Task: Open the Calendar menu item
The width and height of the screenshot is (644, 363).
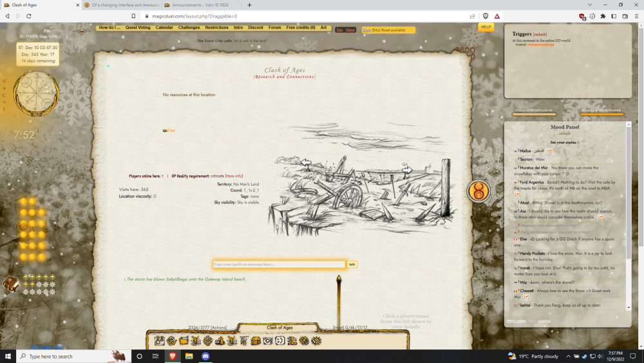Action: tap(164, 28)
